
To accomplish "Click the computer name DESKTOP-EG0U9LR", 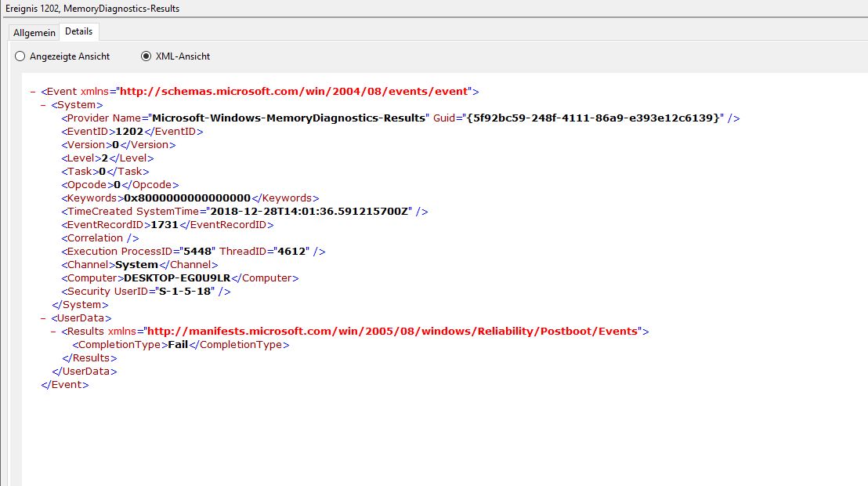I will tap(177, 277).
